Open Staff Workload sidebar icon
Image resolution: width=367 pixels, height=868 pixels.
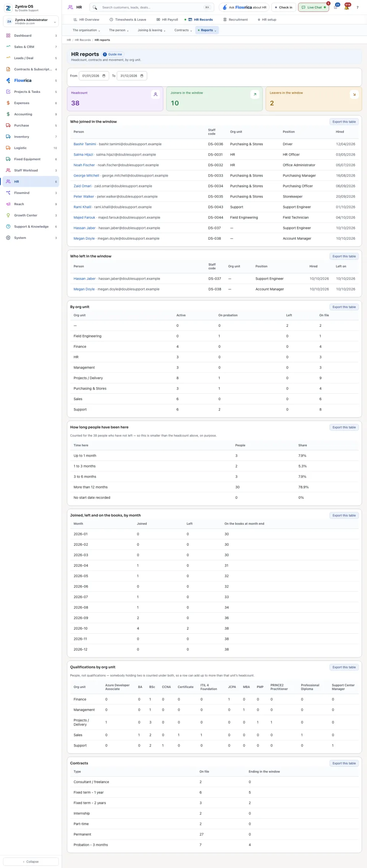tap(8, 170)
